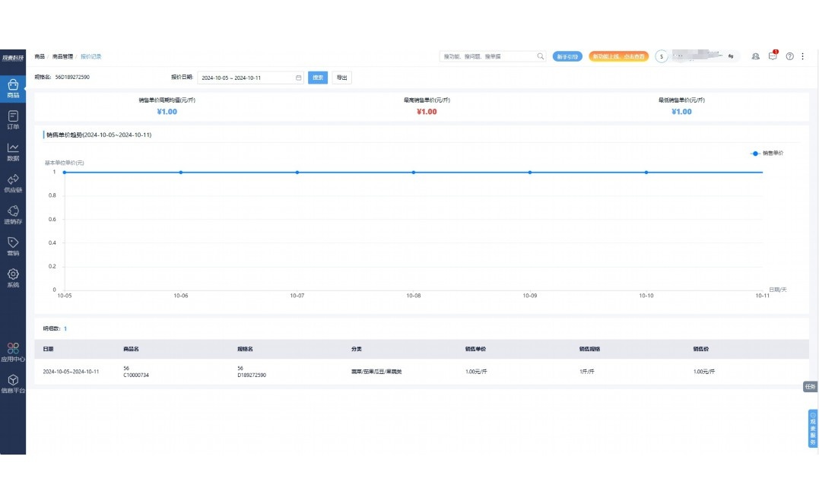Click the 商品 breadcrumb item

[x=40, y=56]
